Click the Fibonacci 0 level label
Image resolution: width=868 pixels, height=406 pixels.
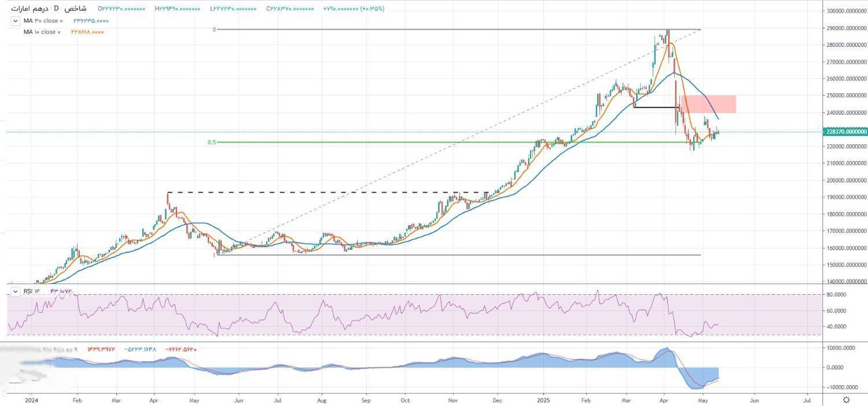214,29
